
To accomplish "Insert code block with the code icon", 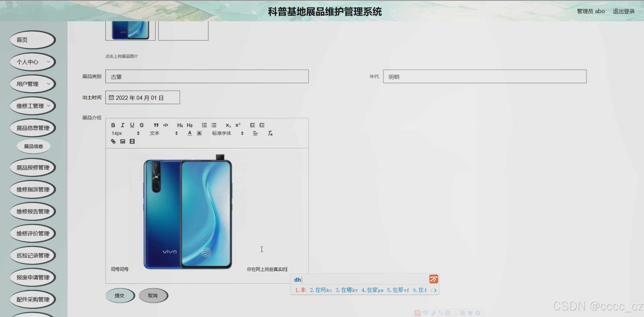I will coord(166,125).
